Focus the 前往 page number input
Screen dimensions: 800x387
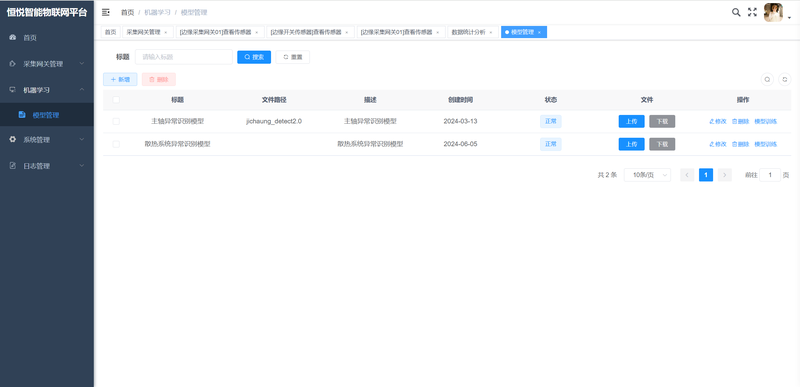click(770, 175)
